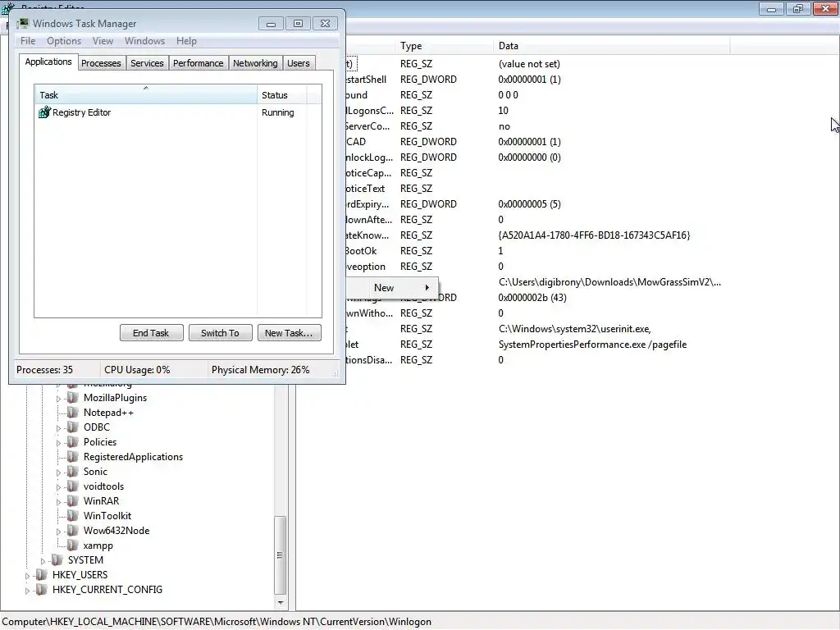Click the HKEY_USERS folder icon
Screen dimensions: 840x630
click(x=42, y=575)
